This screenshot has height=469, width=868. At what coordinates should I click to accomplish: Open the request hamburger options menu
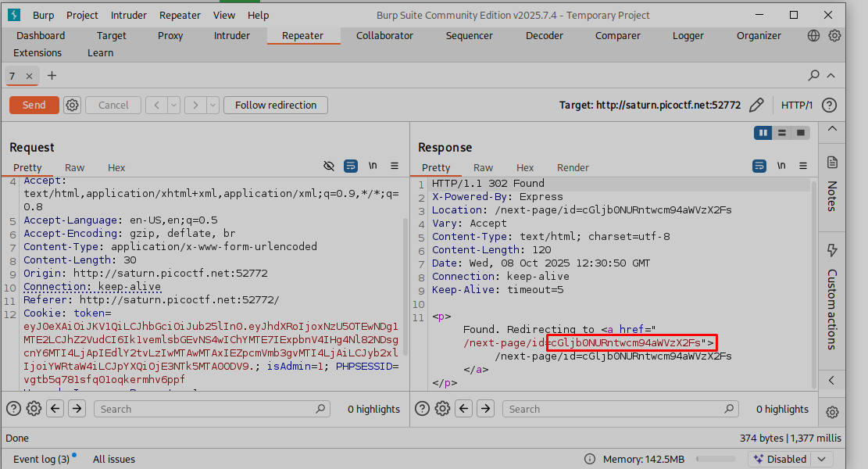tap(395, 166)
